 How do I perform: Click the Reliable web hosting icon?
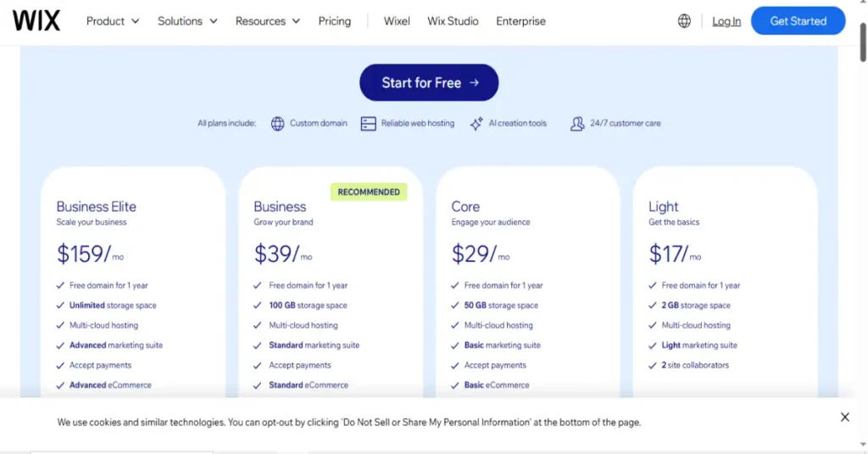[368, 124]
